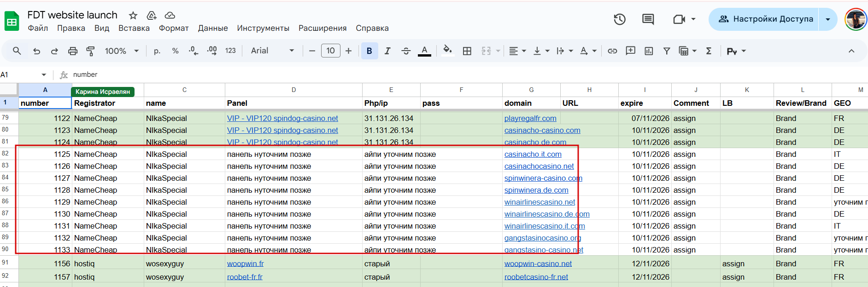Search the menus magnifier icon

(17, 51)
